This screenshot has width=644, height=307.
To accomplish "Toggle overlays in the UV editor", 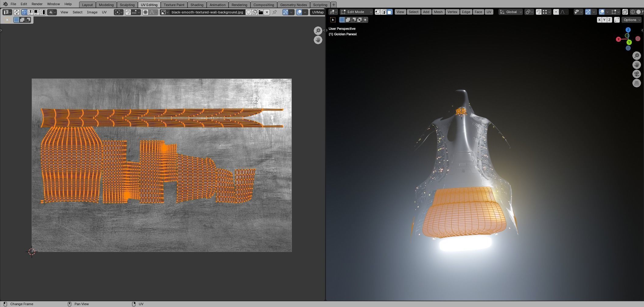I will [299, 12].
